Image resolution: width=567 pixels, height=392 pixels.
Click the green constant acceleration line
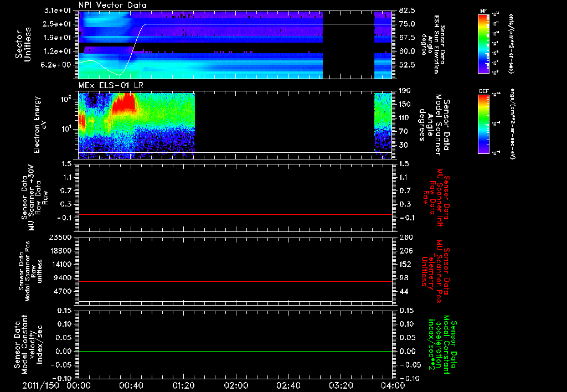235,351
